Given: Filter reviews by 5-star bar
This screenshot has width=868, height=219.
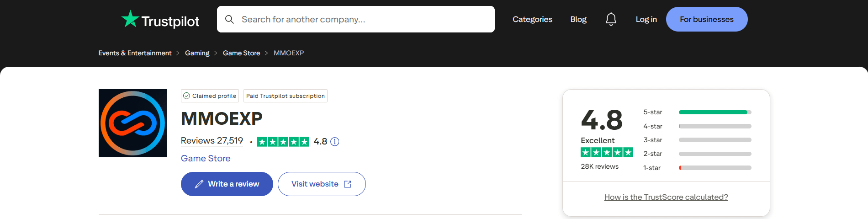Looking at the screenshot, I should click(x=715, y=112).
